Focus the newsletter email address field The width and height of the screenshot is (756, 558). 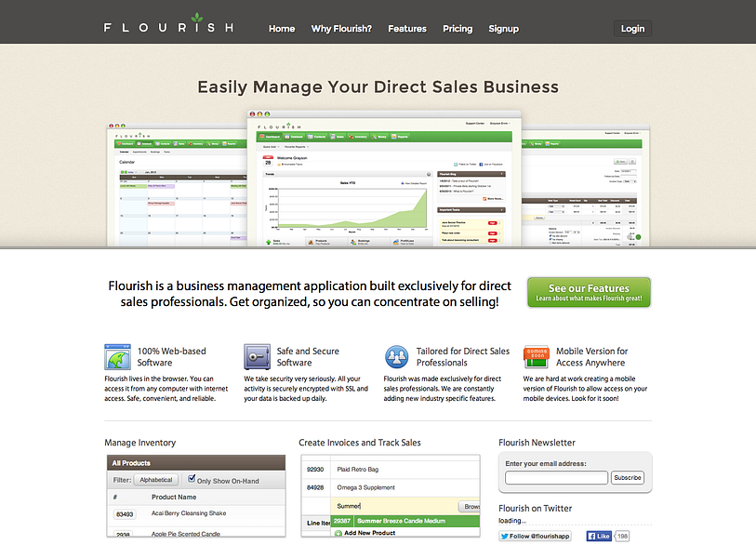[x=556, y=477]
